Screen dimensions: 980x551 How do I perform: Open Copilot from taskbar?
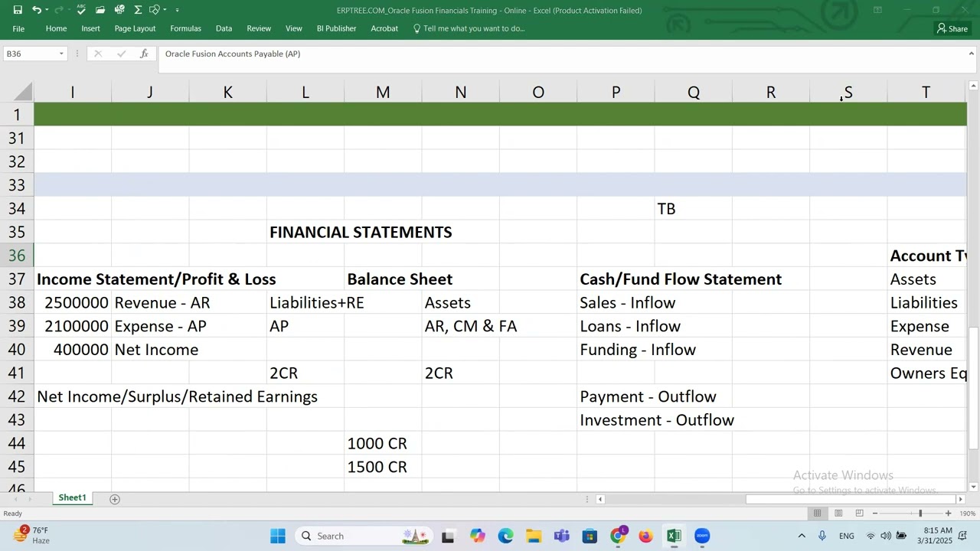[x=477, y=536]
